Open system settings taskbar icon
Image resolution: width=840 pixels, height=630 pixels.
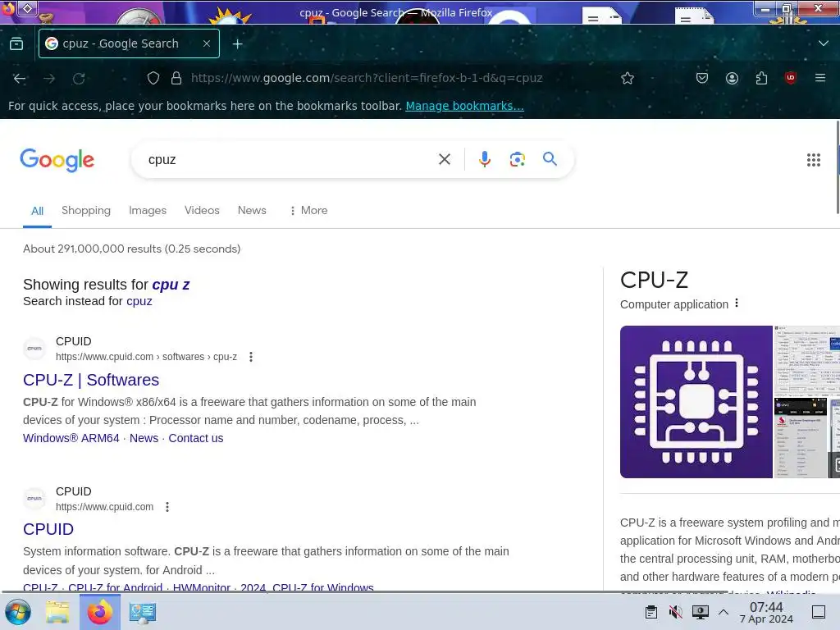pos(143,612)
